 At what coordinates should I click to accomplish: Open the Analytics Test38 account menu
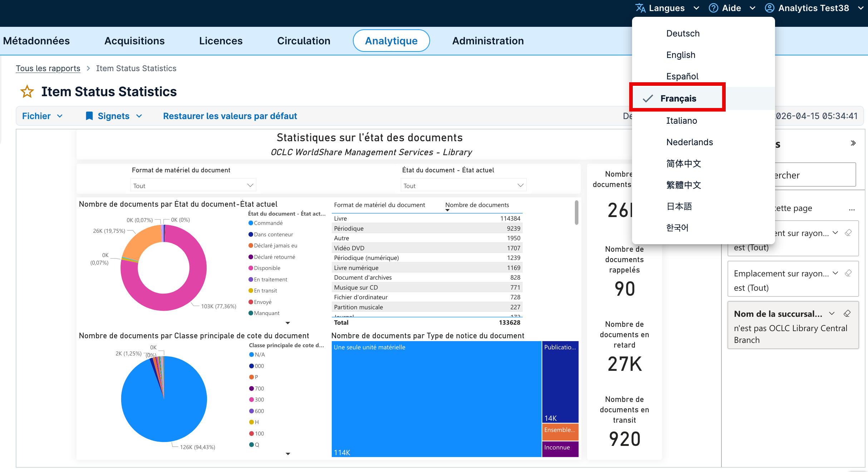814,8
